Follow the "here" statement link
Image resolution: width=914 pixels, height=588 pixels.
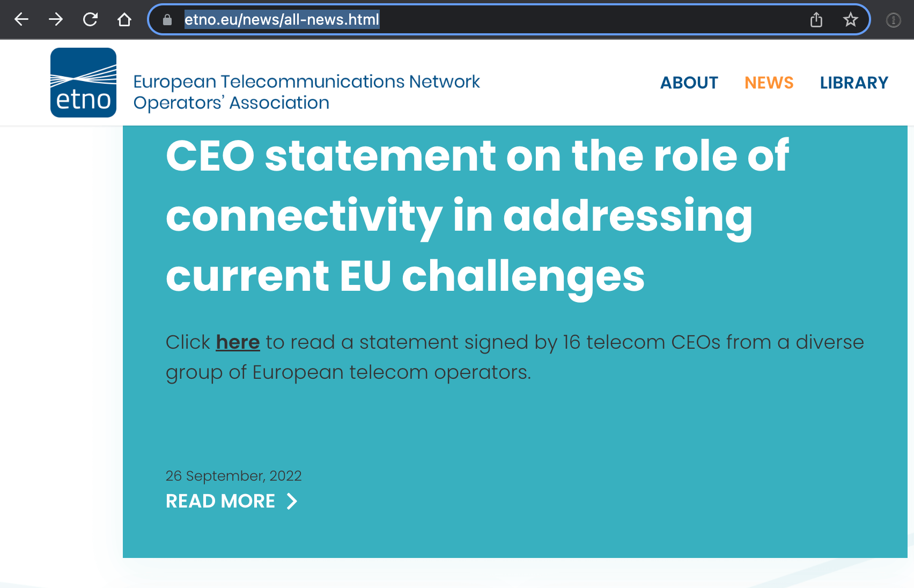click(238, 342)
